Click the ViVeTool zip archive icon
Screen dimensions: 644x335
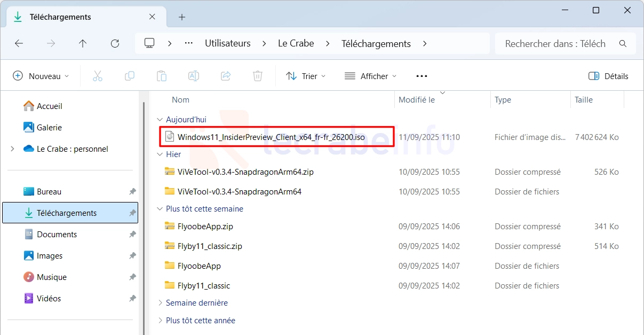(x=170, y=172)
